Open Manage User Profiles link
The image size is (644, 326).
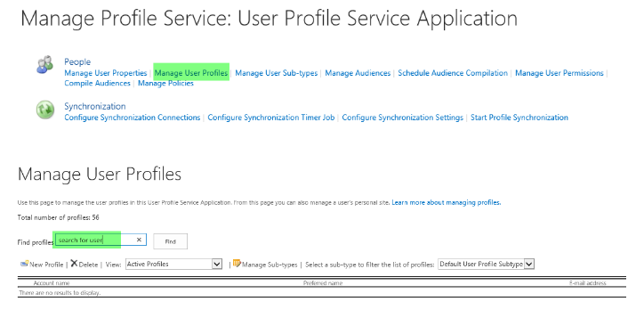[x=191, y=73]
